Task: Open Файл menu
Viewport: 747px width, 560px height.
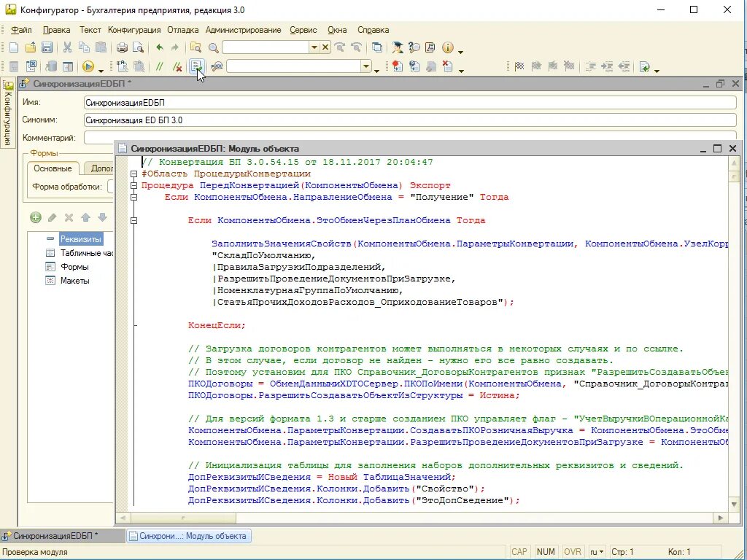Action: (21, 29)
